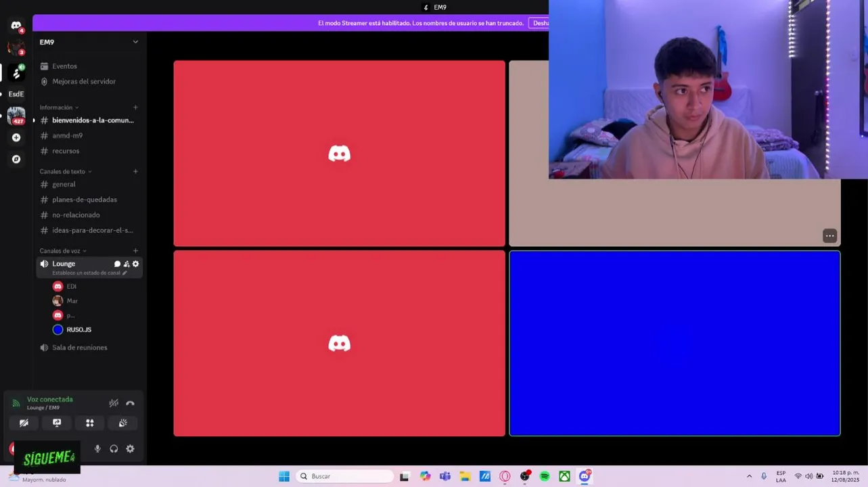The width and height of the screenshot is (868, 487).
Task: Select the top-left red video tile
Action: point(339,154)
